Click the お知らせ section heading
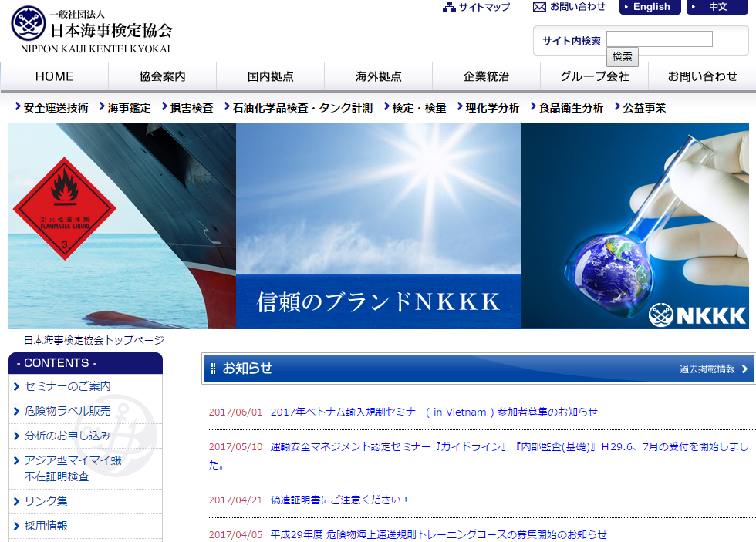Screen dimensions: 756x542 (x=248, y=369)
